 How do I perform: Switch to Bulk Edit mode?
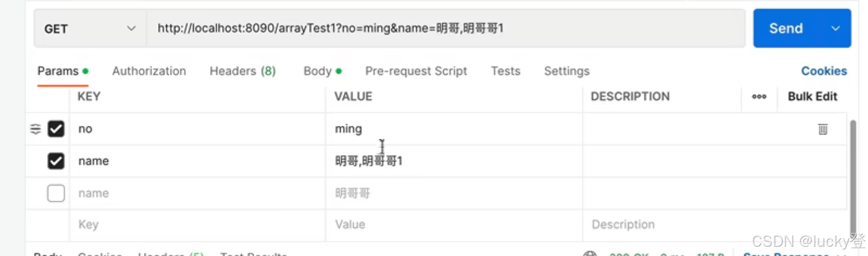813,97
